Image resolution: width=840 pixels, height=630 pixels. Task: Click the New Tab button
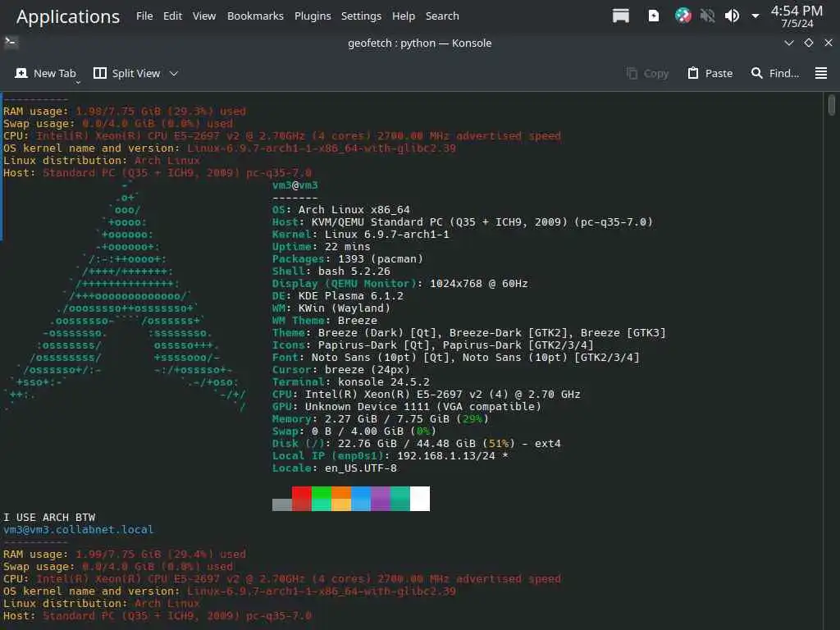pos(46,73)
